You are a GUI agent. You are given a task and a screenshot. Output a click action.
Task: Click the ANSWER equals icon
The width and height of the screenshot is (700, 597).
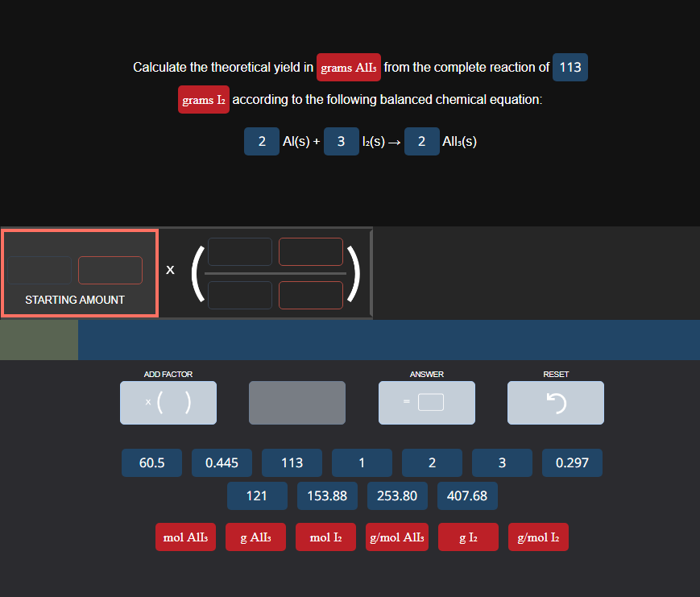click(x=426, y=402)
